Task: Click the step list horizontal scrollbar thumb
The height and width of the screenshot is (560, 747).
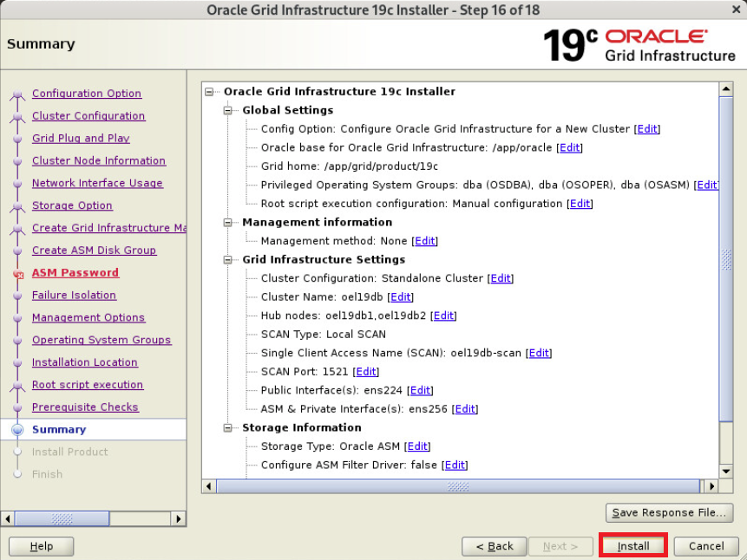Action: click(62, 518)
